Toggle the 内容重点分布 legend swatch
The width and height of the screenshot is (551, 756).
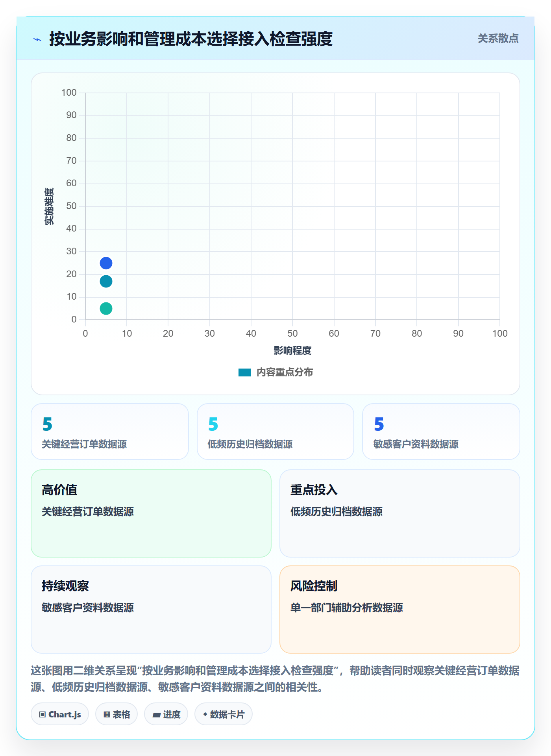245,372
